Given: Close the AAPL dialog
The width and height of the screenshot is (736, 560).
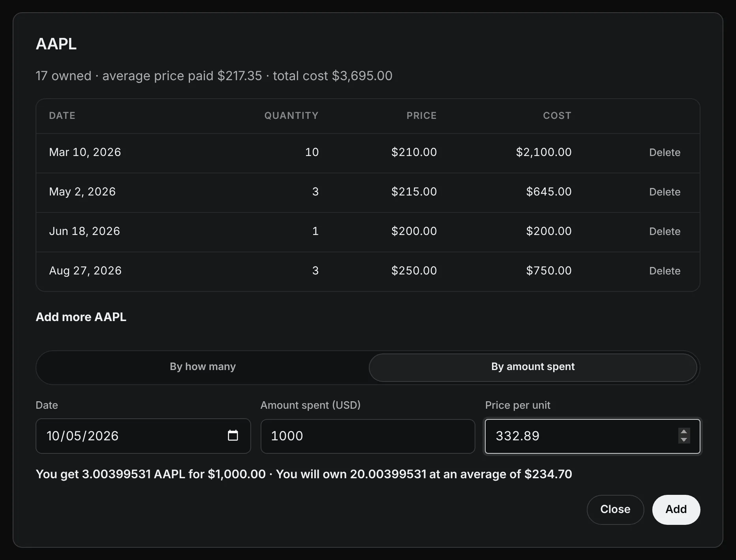Looking at the screenshot, I should click(x=615, y=509).
